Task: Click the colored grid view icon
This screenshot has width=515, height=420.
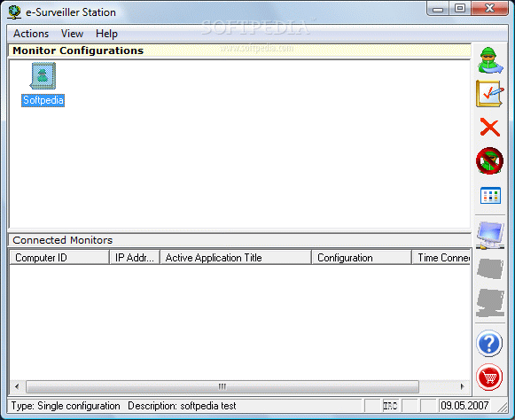Action: pyautogui.click(x=490, y=196)
